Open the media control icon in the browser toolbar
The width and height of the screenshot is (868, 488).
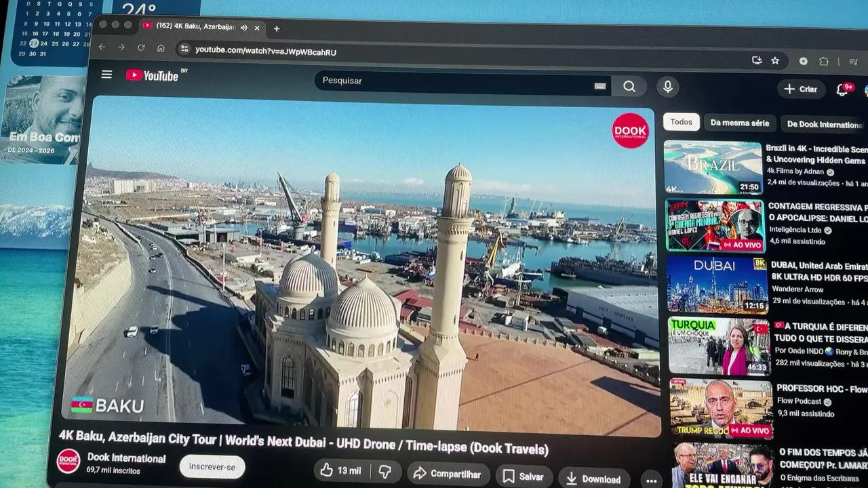coord(853,62)
